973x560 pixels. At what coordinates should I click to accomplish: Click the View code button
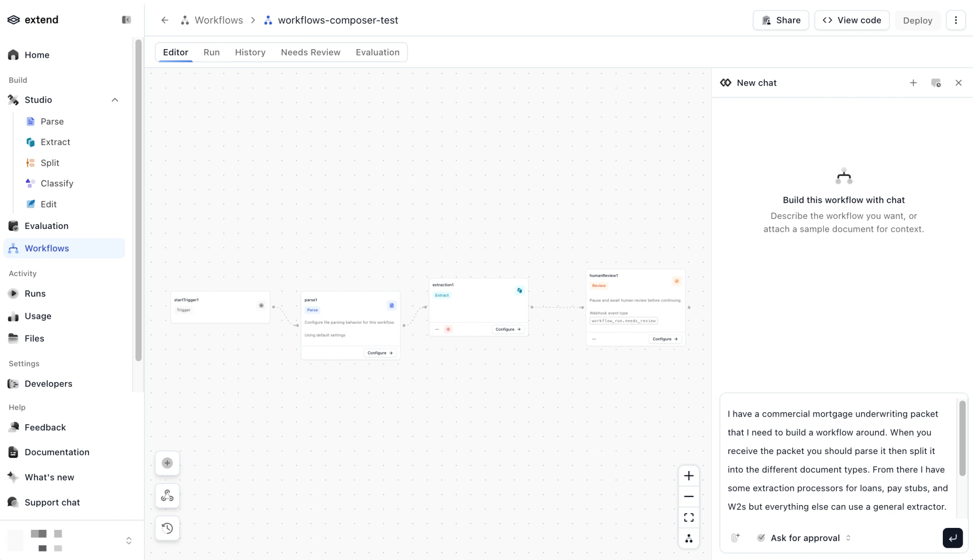tap(852, 20)
